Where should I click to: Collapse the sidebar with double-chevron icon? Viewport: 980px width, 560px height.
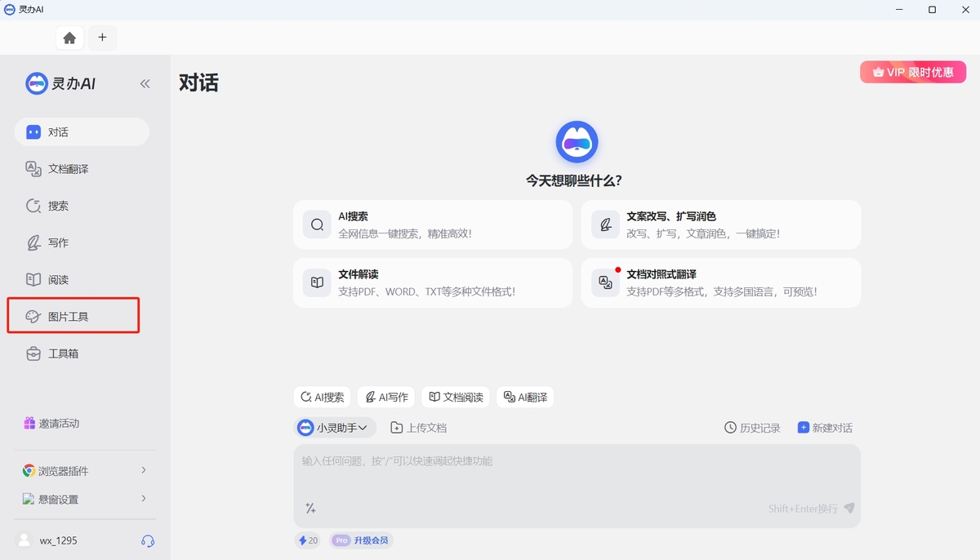click(x=145, y=83)
